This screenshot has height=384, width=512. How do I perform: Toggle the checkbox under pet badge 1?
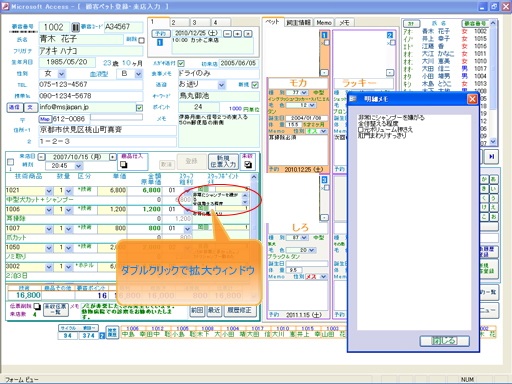(x=327, y=43)
